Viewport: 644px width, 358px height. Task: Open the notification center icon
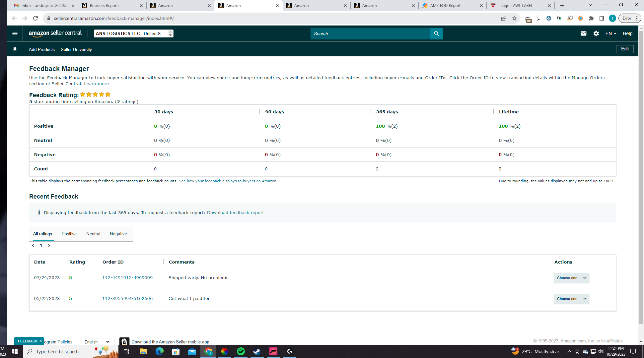tap(633, 351)
